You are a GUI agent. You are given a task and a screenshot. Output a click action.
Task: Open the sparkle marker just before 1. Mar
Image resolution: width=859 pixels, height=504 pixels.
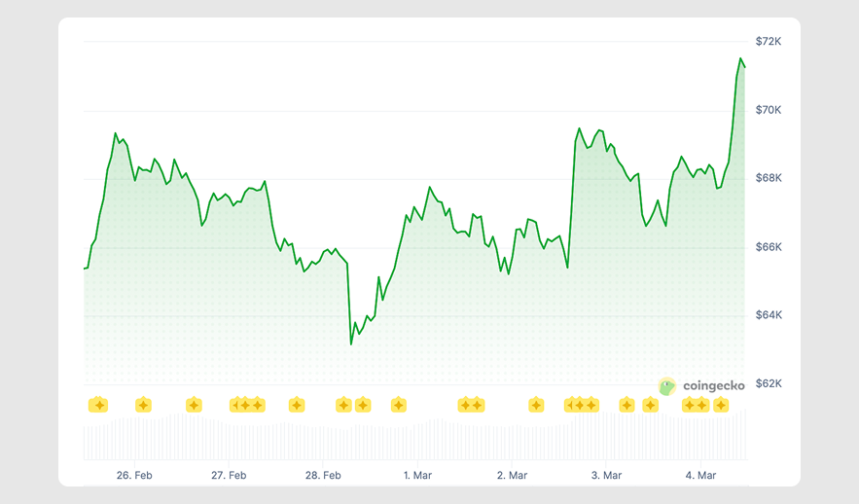[398, 405]
